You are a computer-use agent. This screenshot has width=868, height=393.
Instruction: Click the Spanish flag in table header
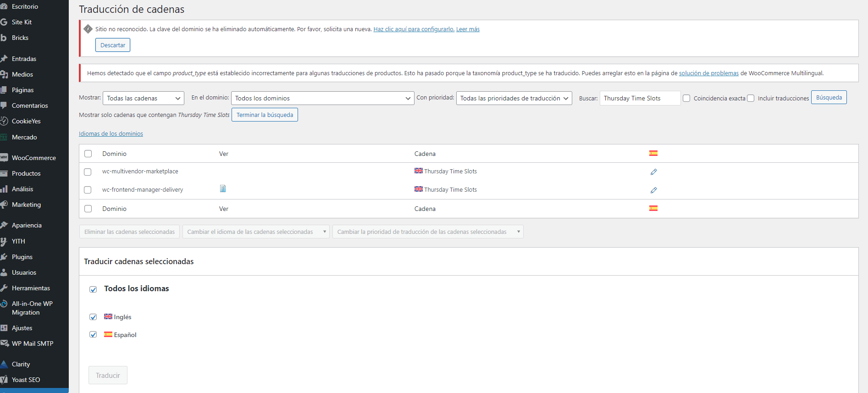point(653,154)
